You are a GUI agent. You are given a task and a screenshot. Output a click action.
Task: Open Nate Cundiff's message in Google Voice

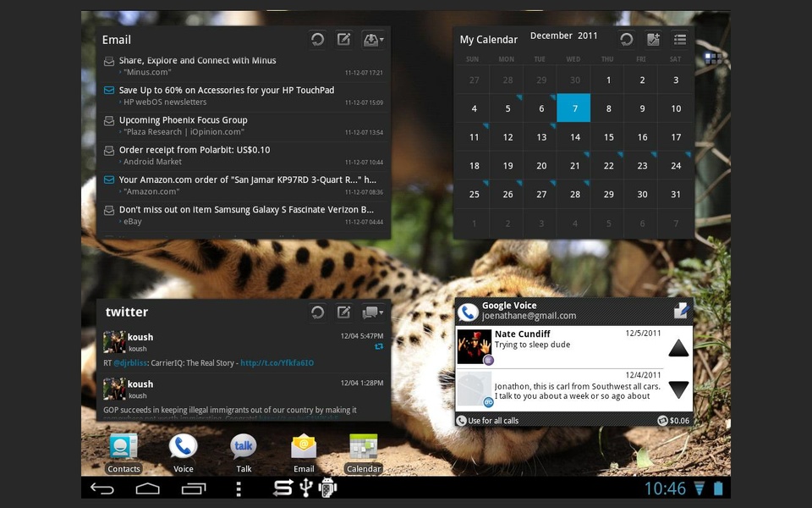(x=560, y=347)
